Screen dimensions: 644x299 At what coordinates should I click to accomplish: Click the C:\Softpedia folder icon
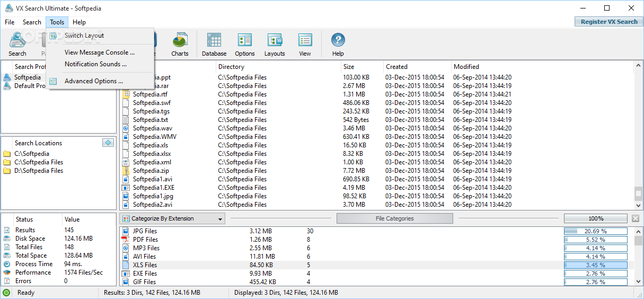coord(7,154)
